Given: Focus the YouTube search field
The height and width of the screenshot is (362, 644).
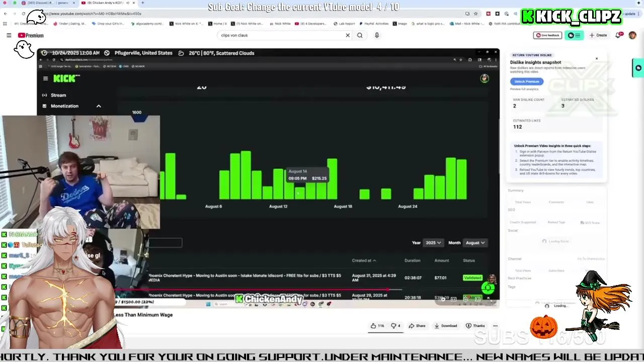Looking at the screenshot, I should point(281,35).
